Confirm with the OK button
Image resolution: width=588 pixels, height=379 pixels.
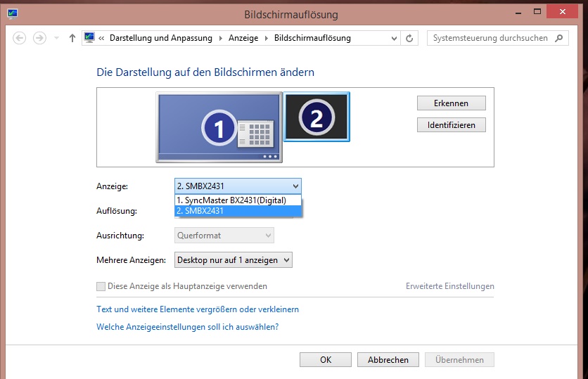point(326,360)
